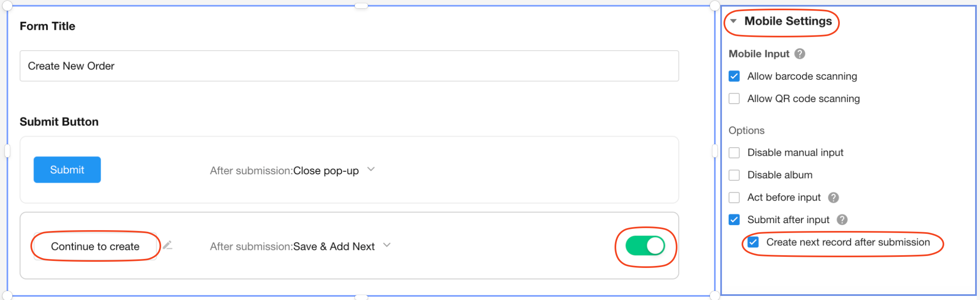Viewport: 980px width, 300px height.
Task: Open the Close pop-up after-submission dropdown
Action: [371, 170]
